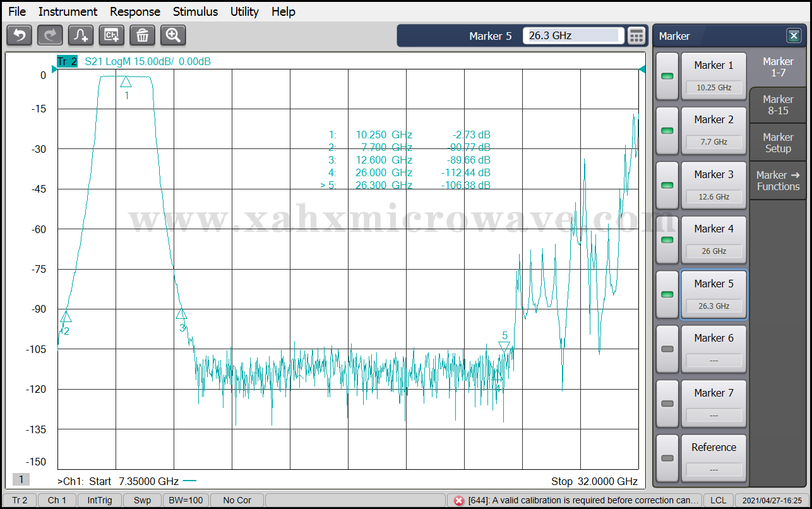Click marker 5 triangle on trace

pos(504,347)
